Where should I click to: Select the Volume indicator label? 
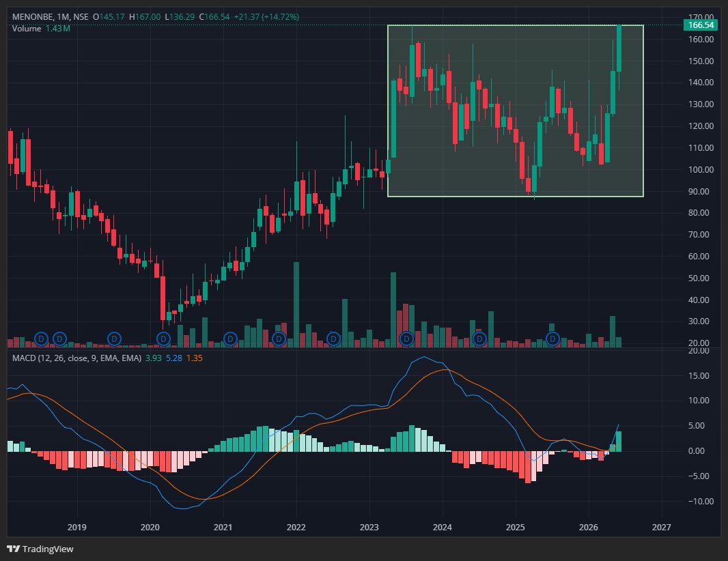click(27, 28)
